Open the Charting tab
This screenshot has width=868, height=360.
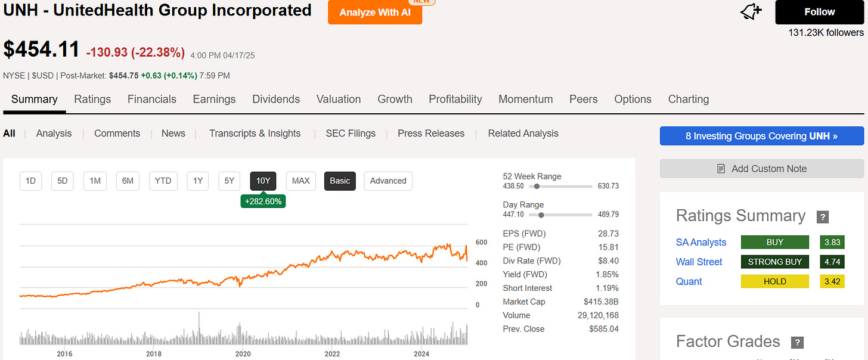[x=689, y=100]
